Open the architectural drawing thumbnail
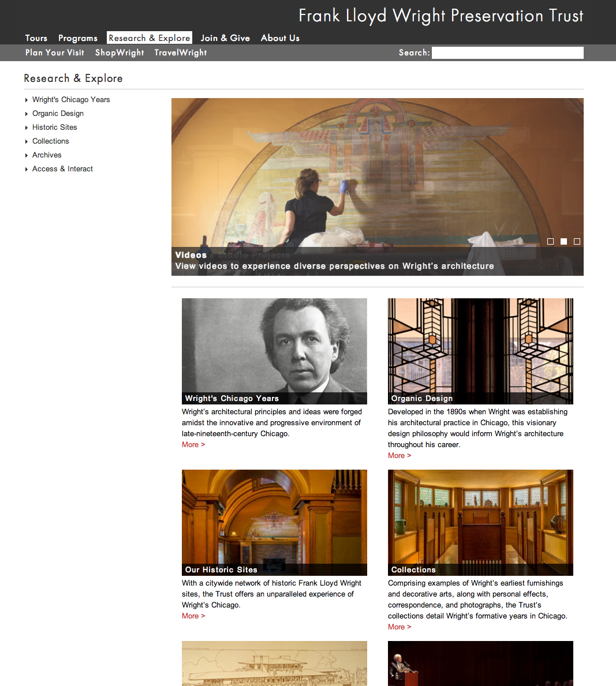 (274, 663)
